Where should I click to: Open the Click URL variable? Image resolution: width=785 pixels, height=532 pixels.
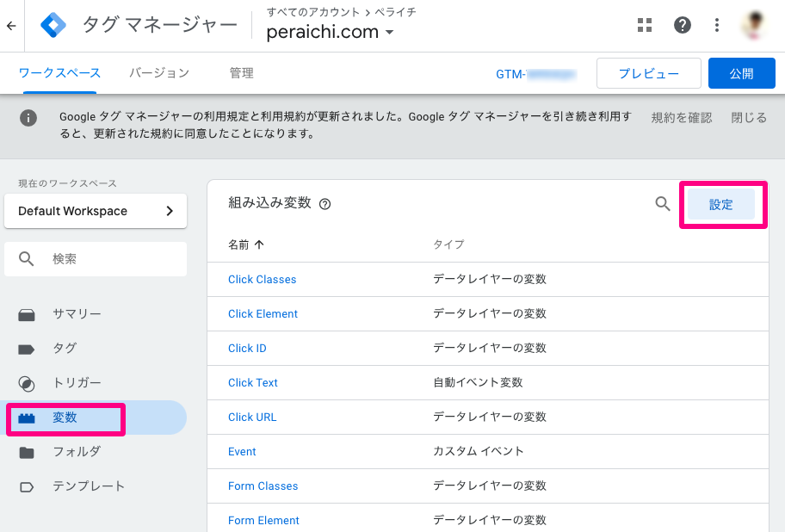[252, 418]
